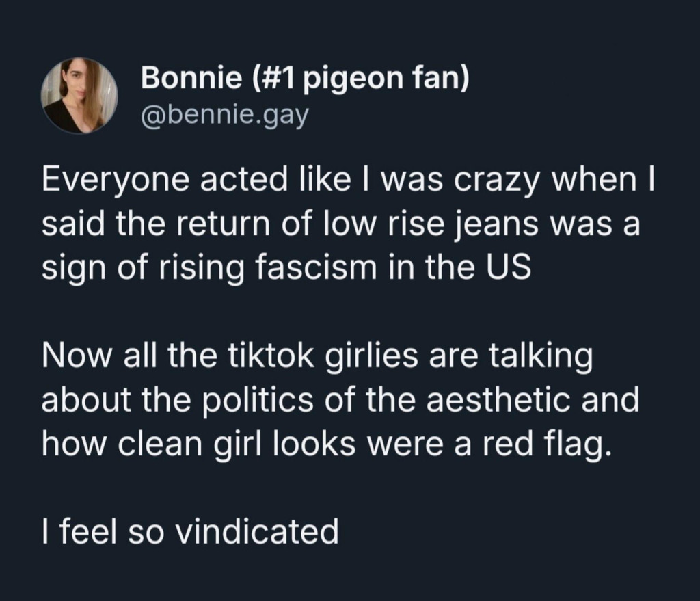Click the @bennie.gay handle

[225, 116]
